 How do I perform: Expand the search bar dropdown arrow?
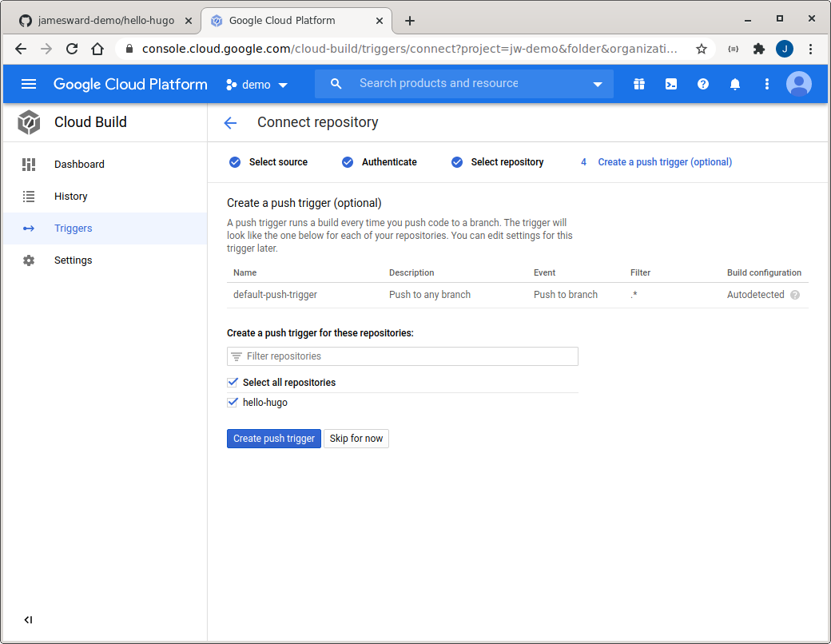598,85
